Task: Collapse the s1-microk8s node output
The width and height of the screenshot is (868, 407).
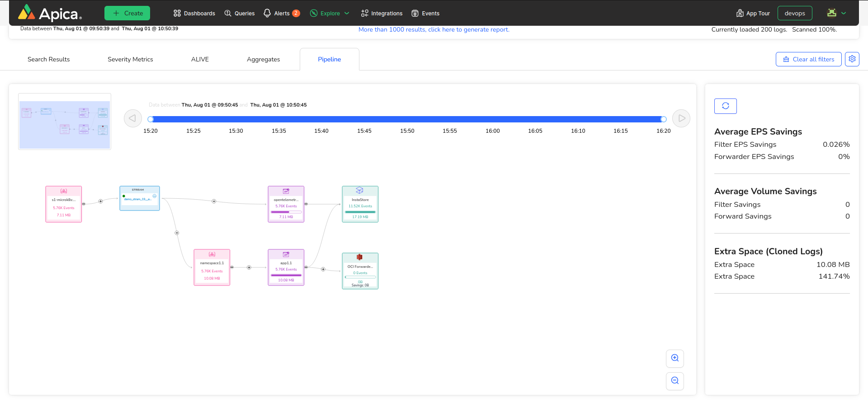Action: [84, 204]
